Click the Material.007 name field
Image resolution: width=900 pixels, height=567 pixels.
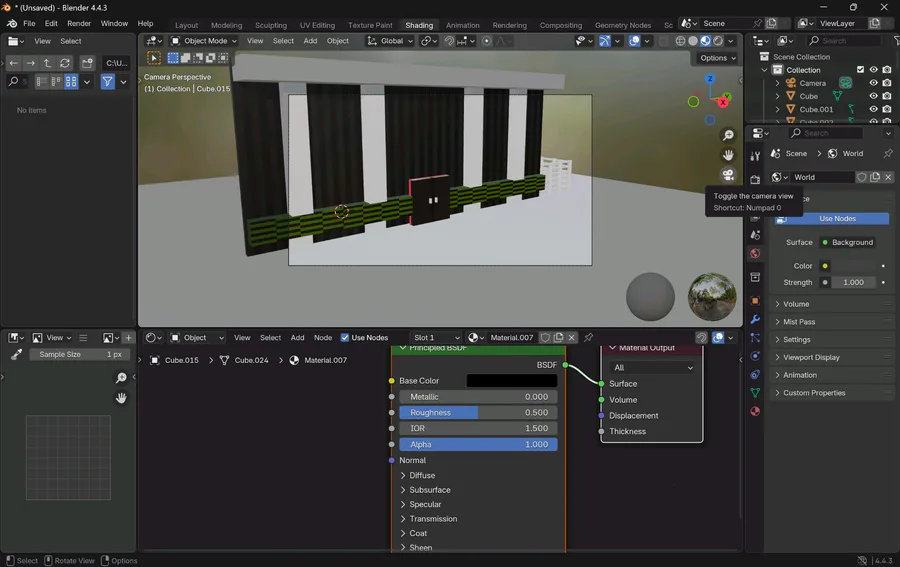point(512,337)
